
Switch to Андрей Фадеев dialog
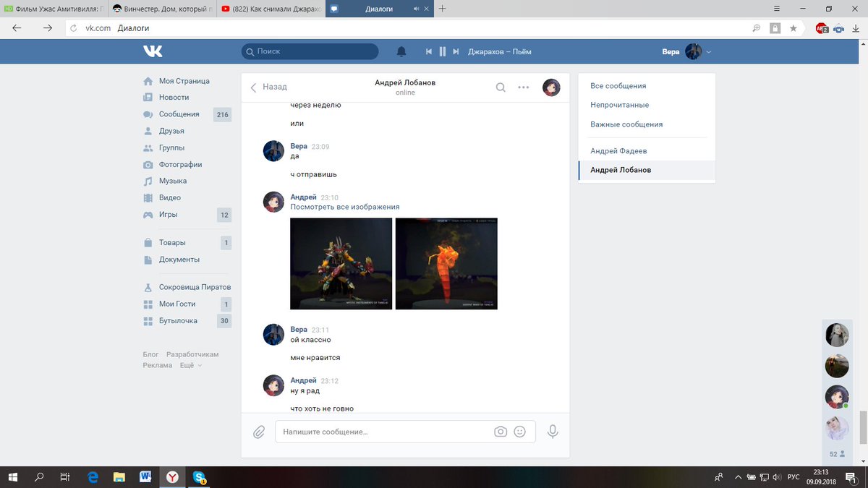pos(618,151)
